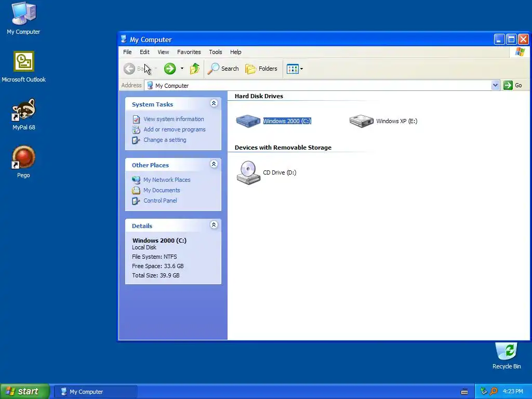Open the Help menu
The width and height of the screenshot is (532, 399).
[236, 52]
